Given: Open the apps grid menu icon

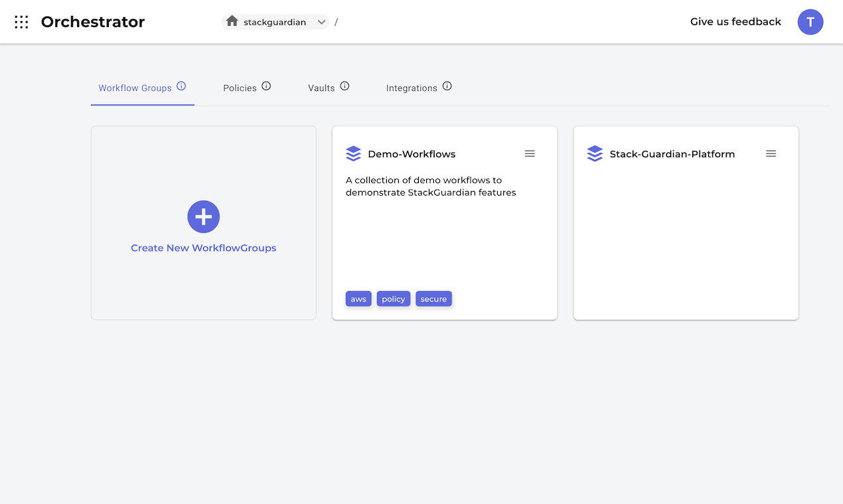Looking at the screenshot, I should point(21,22).
